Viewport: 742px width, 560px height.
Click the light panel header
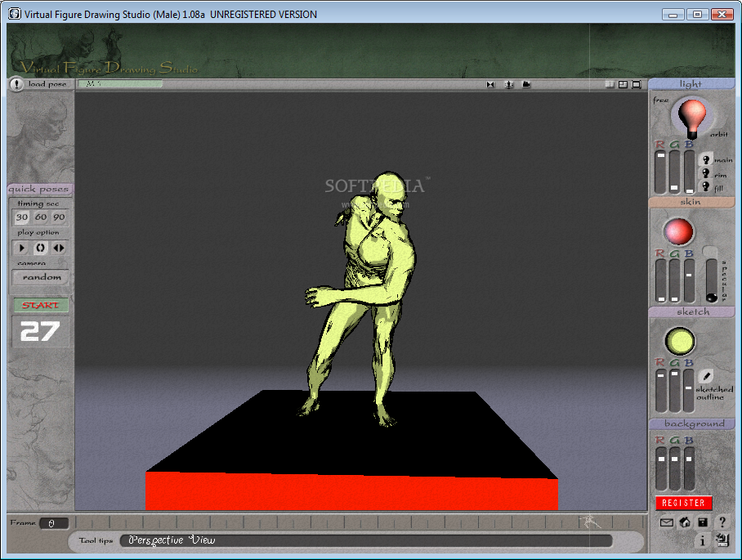point(691,84)
